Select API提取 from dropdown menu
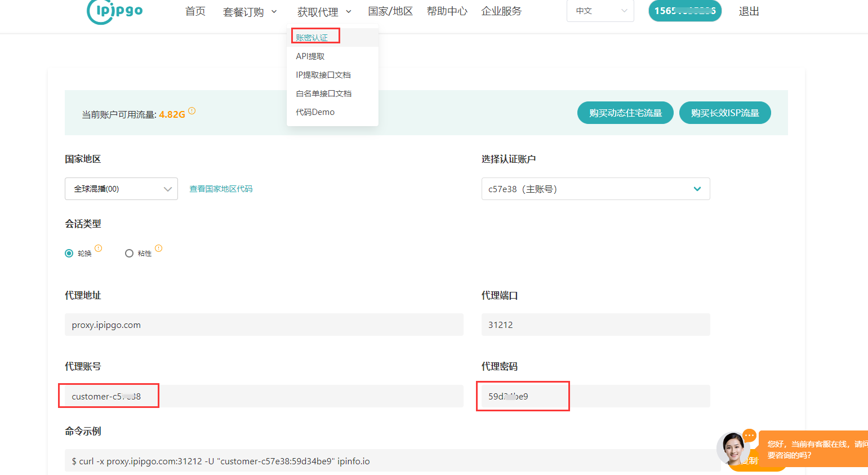This screenshot has height=475, width=868. coord(332,56)
